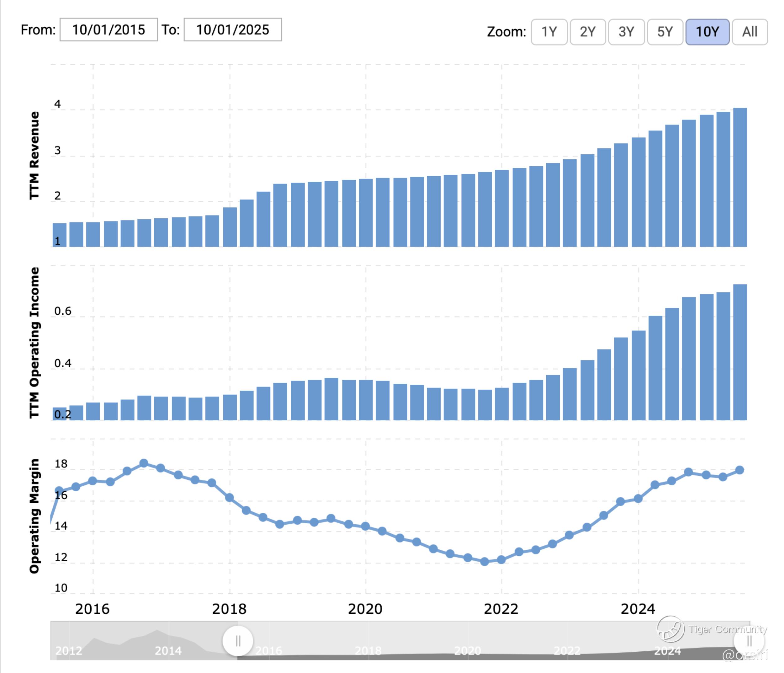Switch to 5Y zoom range

(665, 32)
